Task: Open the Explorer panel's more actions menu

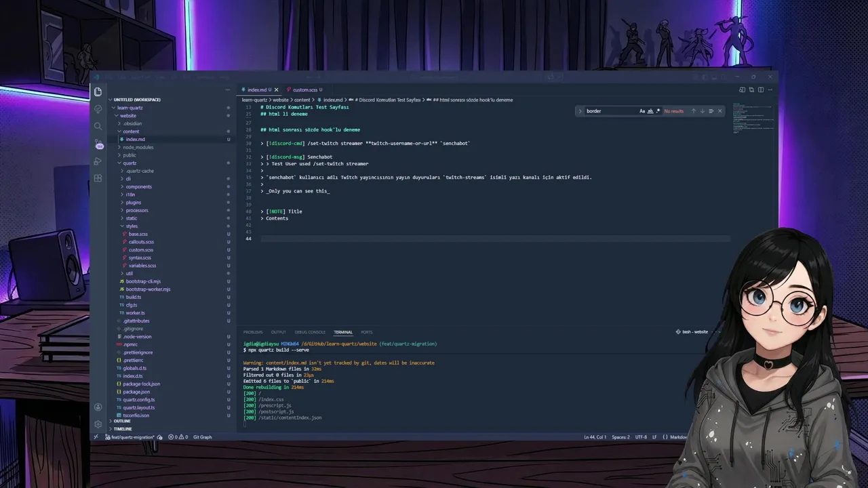Action: [x=228, y=89]
